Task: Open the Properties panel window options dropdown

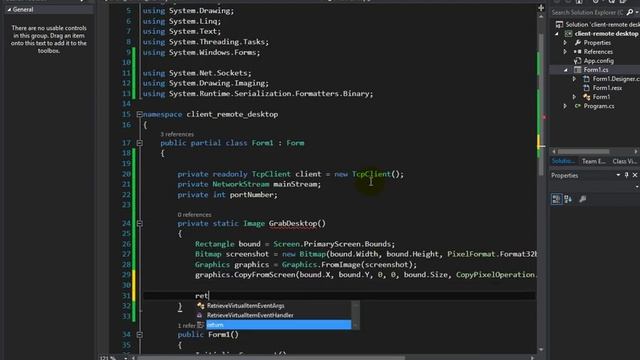Action: (x=618, y=175)
